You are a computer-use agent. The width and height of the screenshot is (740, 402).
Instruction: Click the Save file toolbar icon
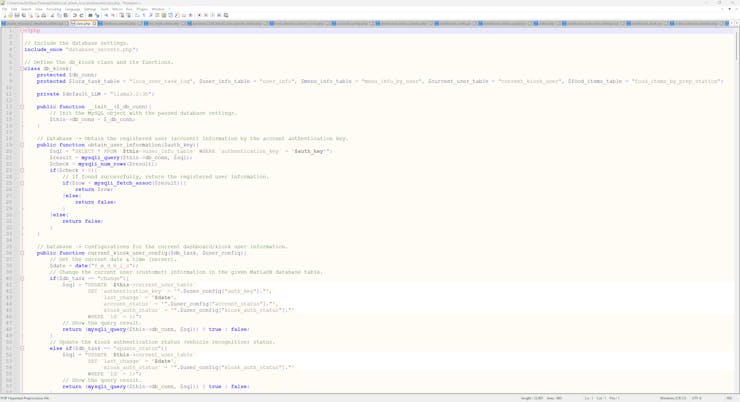(17, 15)
